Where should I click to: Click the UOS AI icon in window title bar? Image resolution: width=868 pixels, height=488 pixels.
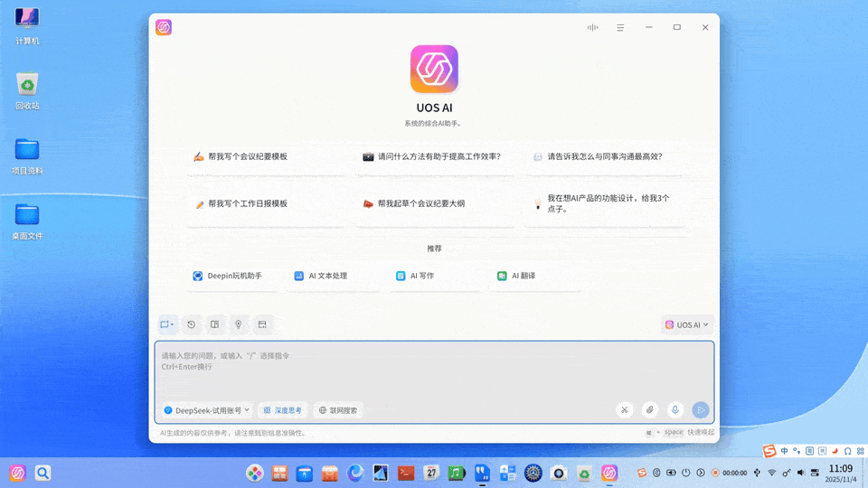[x=164, y=27]
